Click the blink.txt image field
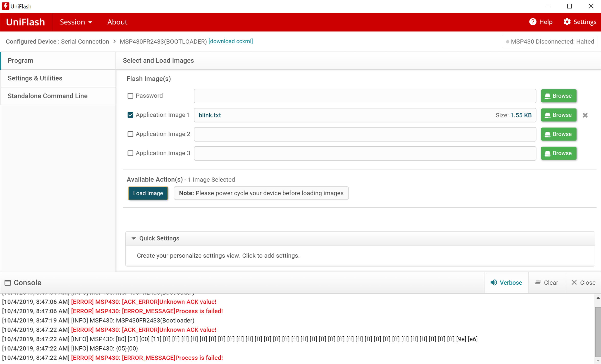 point(365,115)
